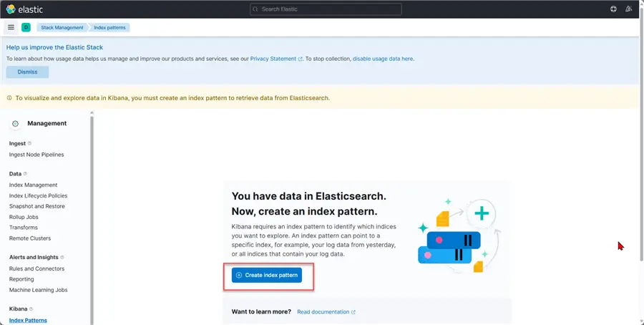Open the Privacy Statement link
Screen dimensions: 644x325
[x=276, y=59]
